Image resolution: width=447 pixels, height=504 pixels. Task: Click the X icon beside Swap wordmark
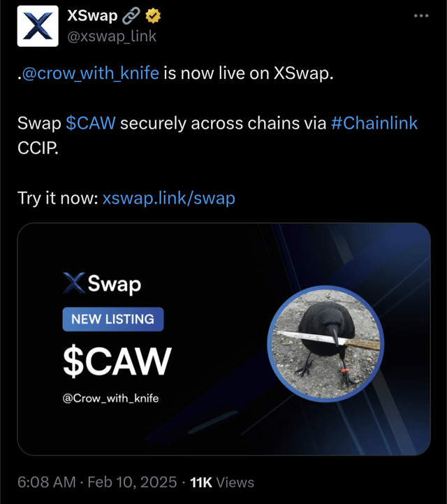(74, 283)
